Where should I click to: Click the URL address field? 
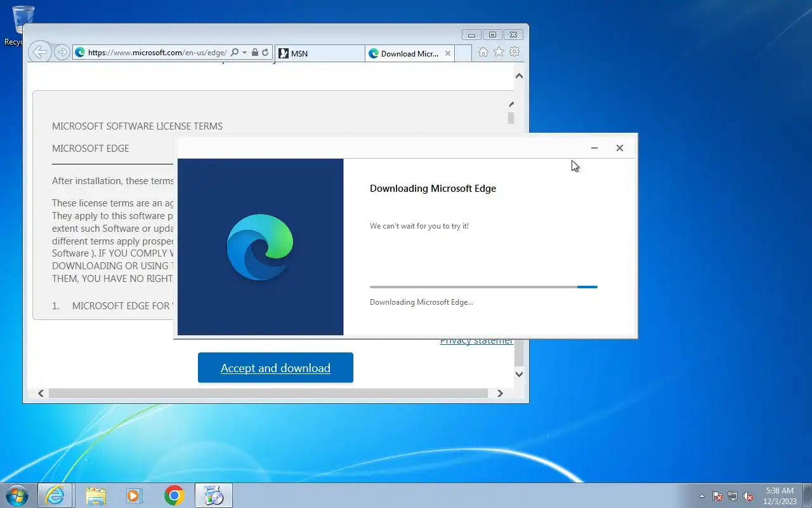click(157, 53)
